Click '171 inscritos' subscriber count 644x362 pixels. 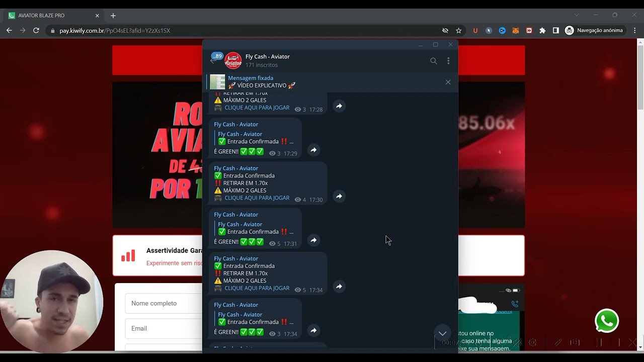(262, 65)
